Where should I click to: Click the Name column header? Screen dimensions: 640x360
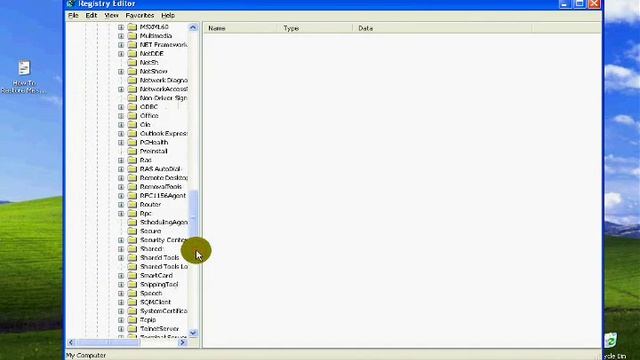tap(241, 28)
